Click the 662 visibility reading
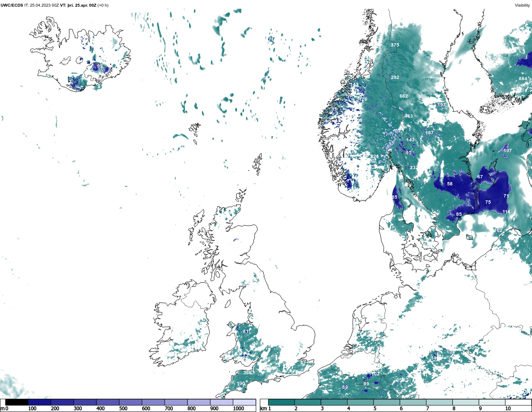Screen dimensions: 532x412 tap(404, 96)
